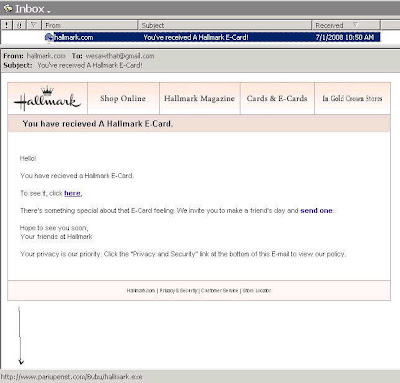Click the status bar URL text
Viewport: 400px width, 383px height.
click(71, 377)
